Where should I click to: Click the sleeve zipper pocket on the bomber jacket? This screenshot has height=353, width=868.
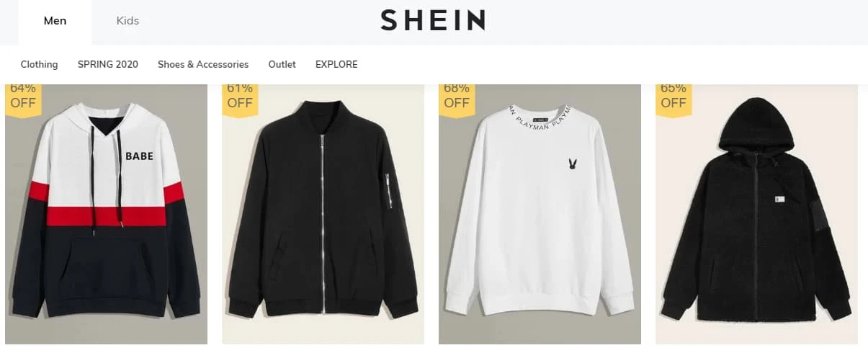click(x=389, y=190)
